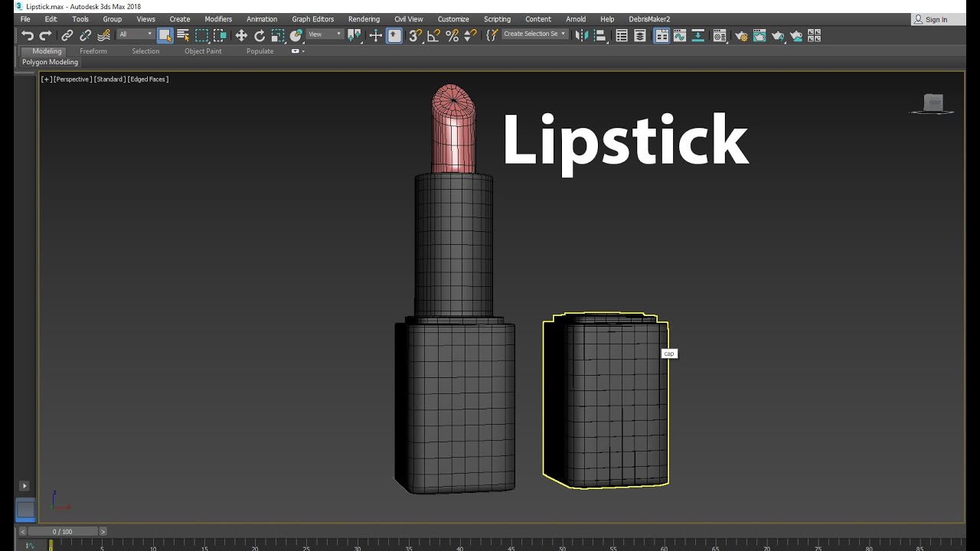Image resolution: width=980 pixels, height=551 pixels.
Task: Toggle Spinner Snap
Action: click(x=470, y=35)
